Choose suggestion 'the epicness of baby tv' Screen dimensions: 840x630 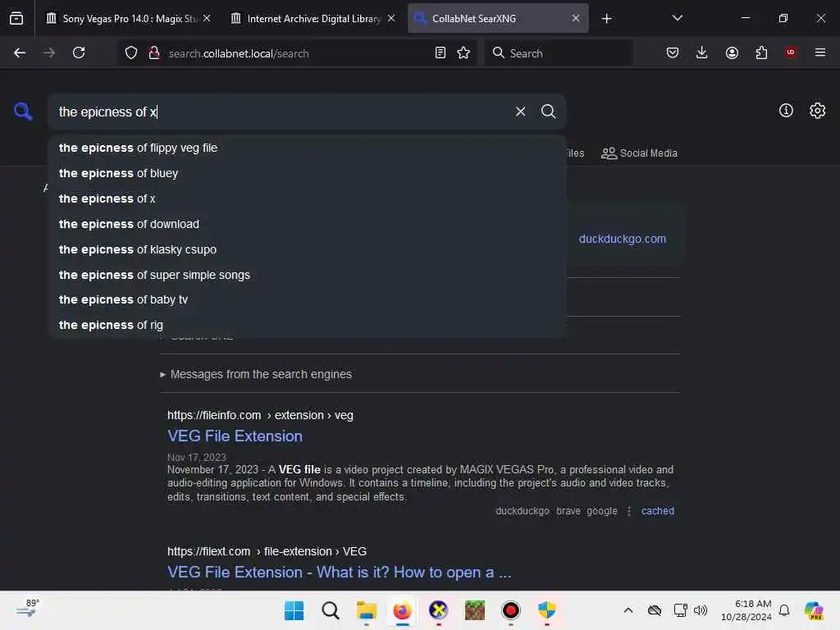point(307,299)
